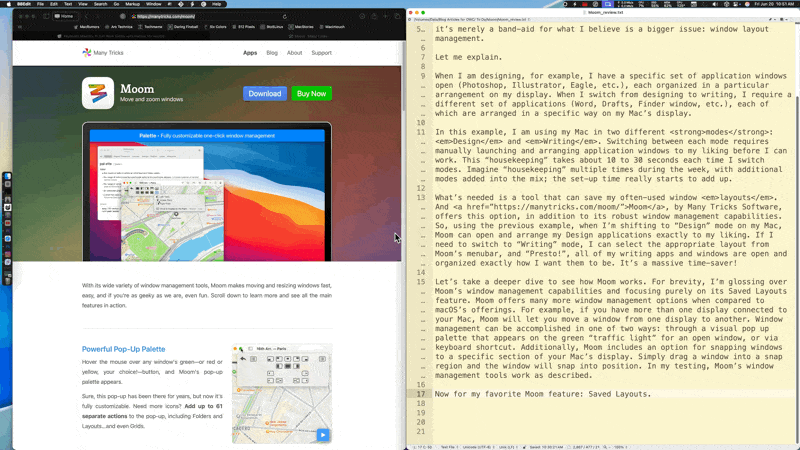Viewport: 800px width, 450px height.
Task: Open the Blog page link
Action: tap(272, 53)
